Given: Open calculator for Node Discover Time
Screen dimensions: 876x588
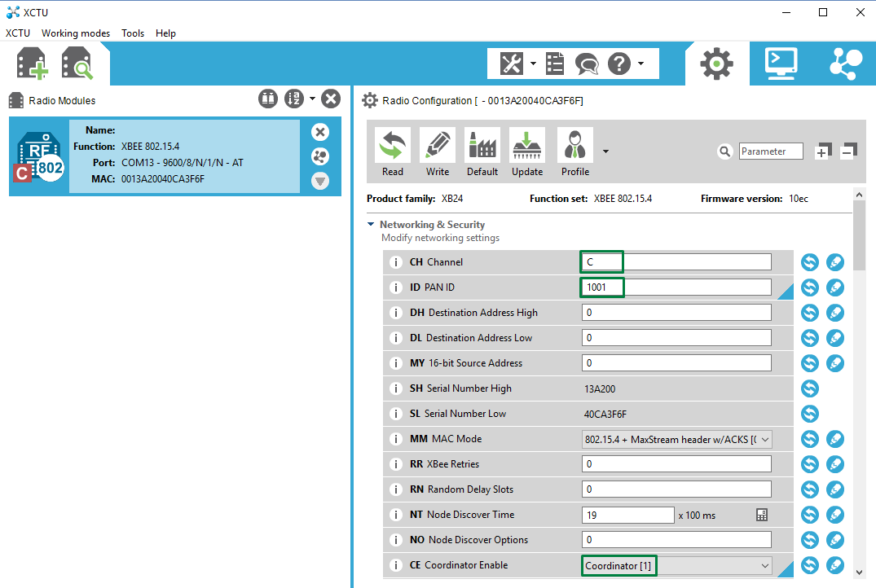Looking at the screenshot, I should click(x=762, y=515).
